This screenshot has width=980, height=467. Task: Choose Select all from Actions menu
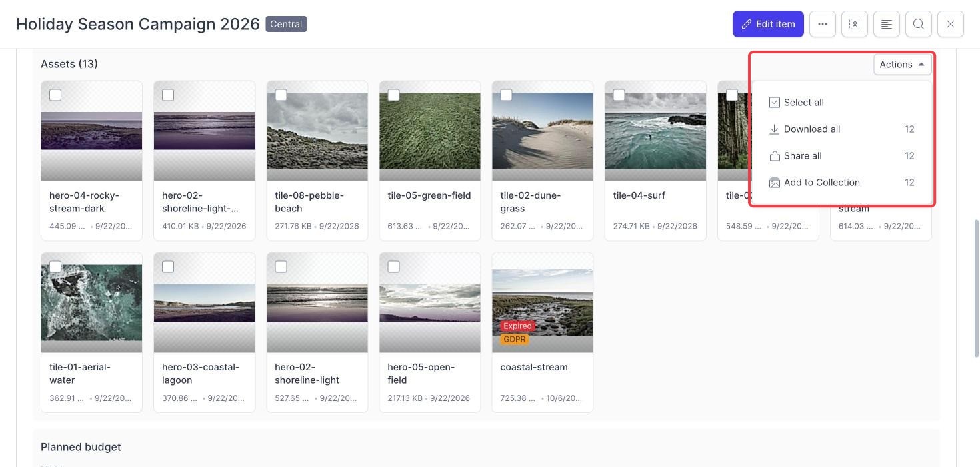pos(841,103)
